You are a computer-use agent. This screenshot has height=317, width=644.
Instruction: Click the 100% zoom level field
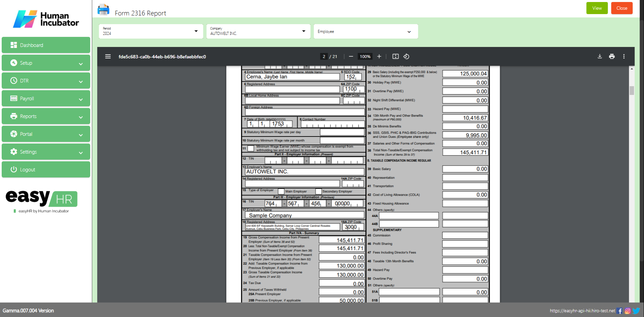point(365,56)
